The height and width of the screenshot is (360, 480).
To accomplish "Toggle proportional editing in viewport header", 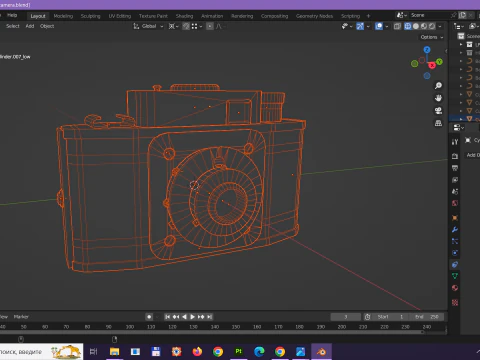I will [x=210, y=26].
